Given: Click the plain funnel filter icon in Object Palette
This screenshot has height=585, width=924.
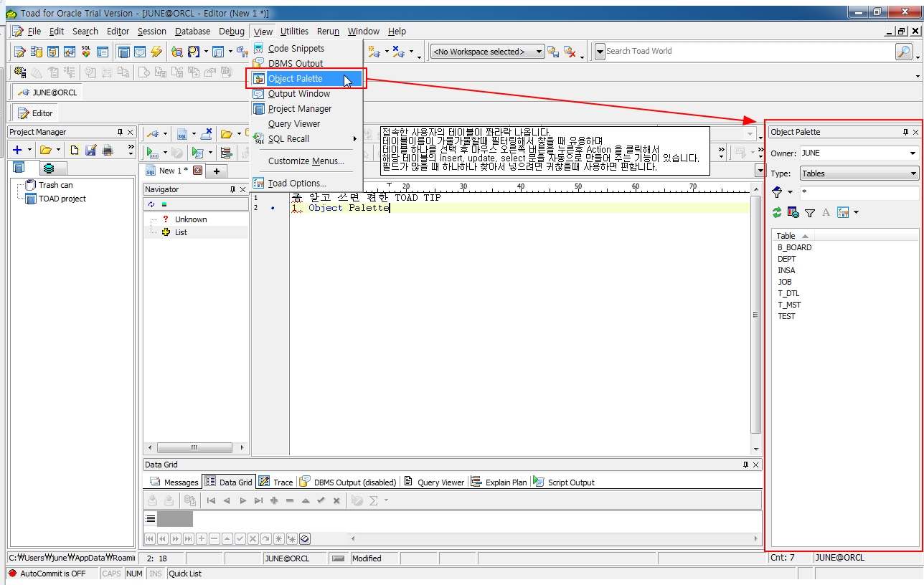Looking at the screenshot, I should point(810,213).
